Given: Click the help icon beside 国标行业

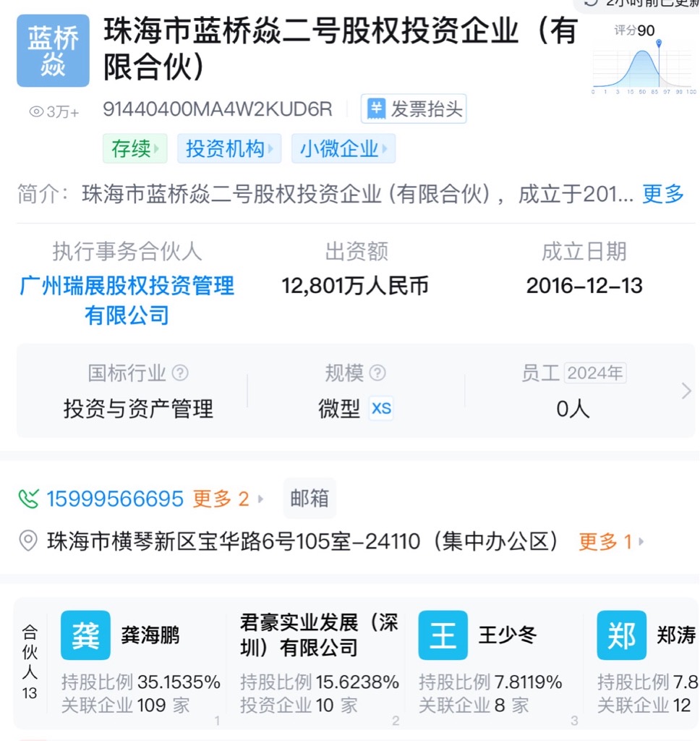Looking at the screenshot, I should (x=180, y=373).
